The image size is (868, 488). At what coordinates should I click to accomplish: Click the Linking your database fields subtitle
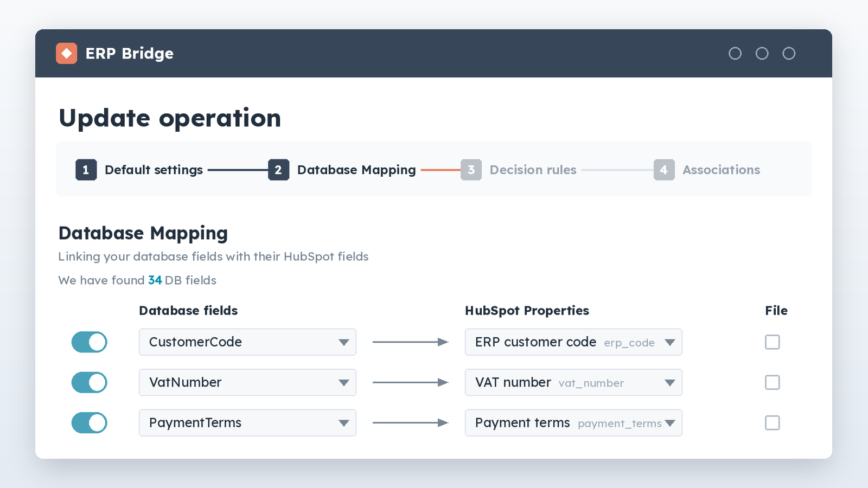tap(213, 256)
